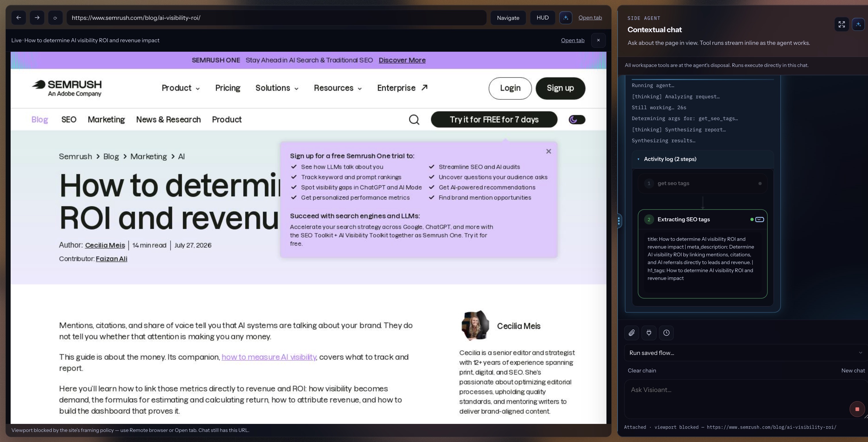Click the Sign up button
The width and height of the screenshot is (868, 442).
(560, 88)
